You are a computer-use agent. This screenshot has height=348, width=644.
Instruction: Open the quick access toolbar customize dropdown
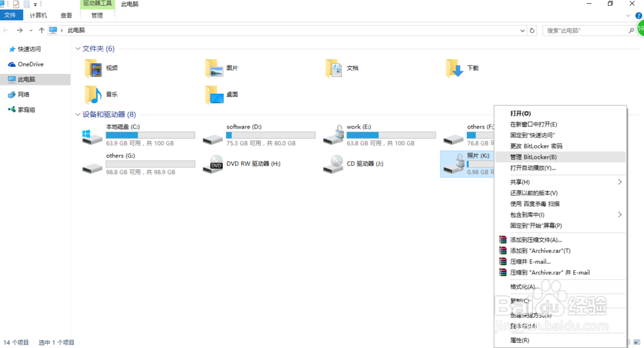point(35,5)
